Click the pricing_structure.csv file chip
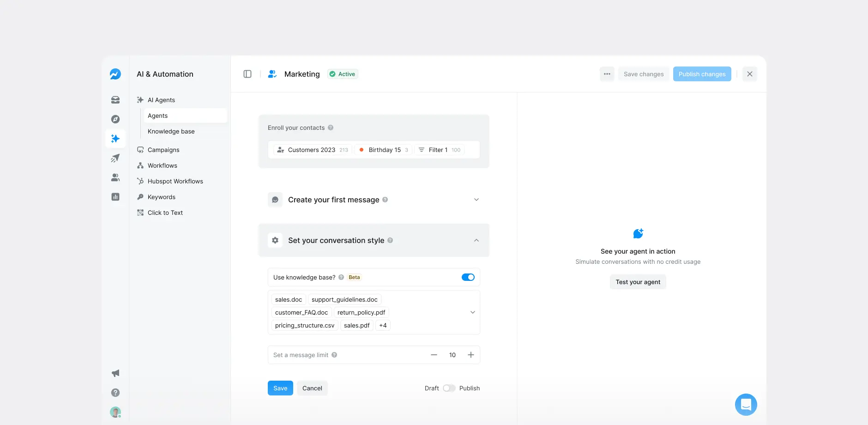The height and width of the screenshot is (425, 868). (305, 325)
